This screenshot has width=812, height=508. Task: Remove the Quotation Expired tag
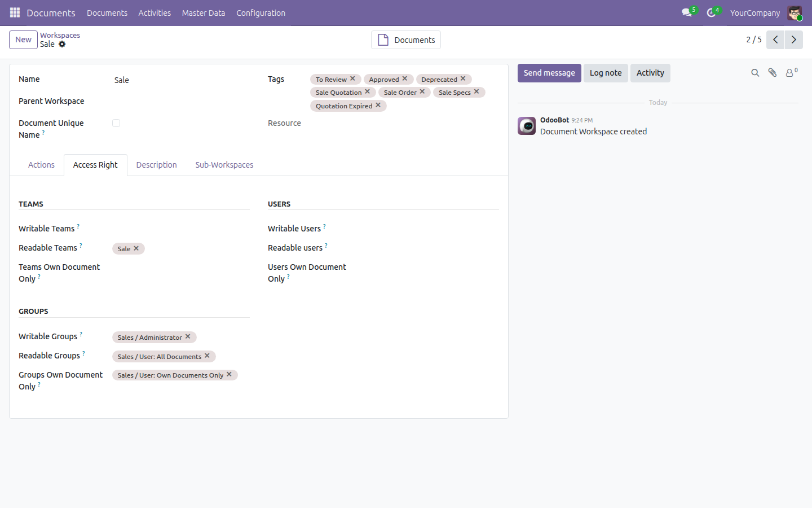[378, 106]
